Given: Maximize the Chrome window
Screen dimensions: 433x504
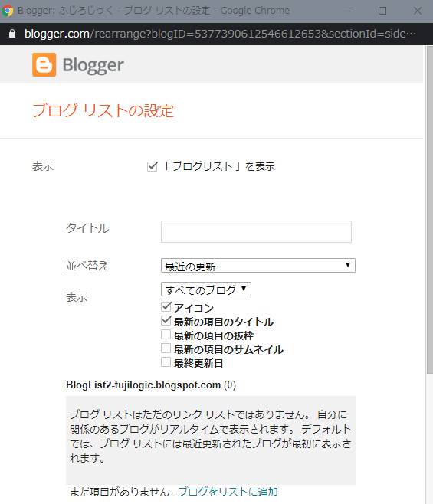Looking at the screenshot, I should click(x=382, y=11).
